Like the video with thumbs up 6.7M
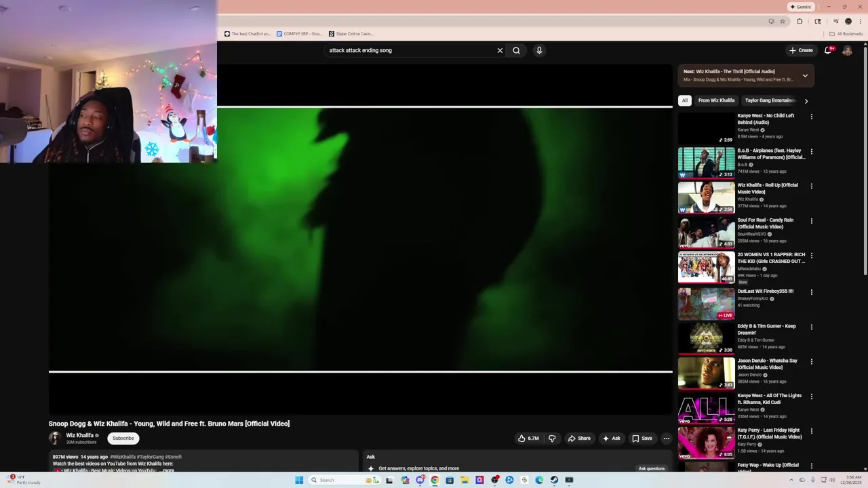 528,439
